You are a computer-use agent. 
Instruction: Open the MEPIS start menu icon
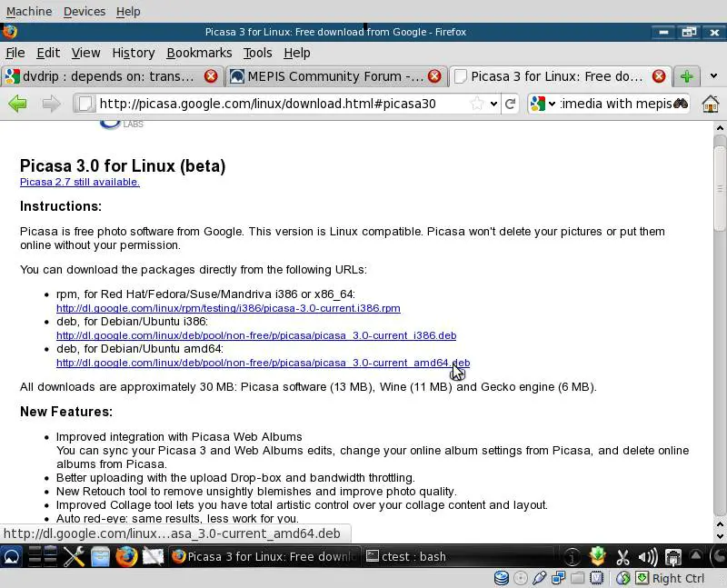pos(12,556)
